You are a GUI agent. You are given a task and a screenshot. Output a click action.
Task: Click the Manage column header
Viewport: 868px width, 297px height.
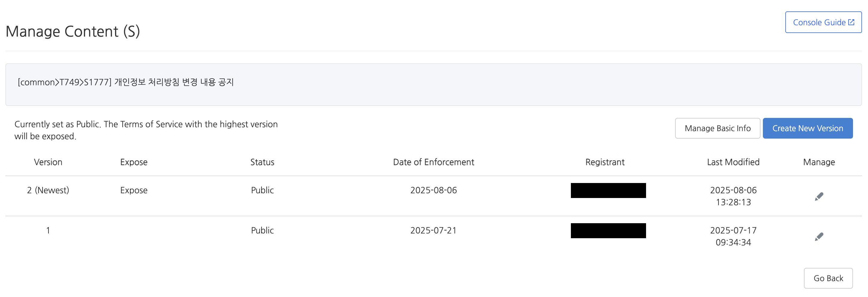pos(819,162)
